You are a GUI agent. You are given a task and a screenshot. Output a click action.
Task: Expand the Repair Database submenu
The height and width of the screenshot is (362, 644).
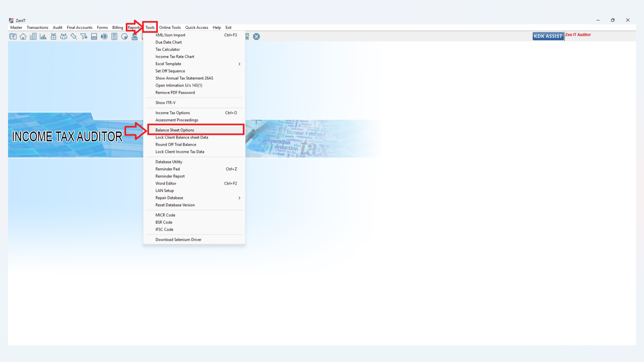pos(194,198)
